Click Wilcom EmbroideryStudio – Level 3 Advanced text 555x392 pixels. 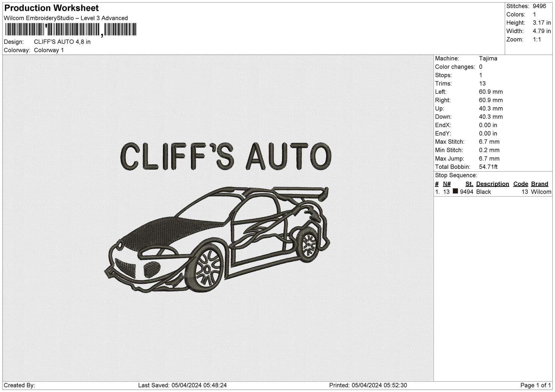coord(66,18)
